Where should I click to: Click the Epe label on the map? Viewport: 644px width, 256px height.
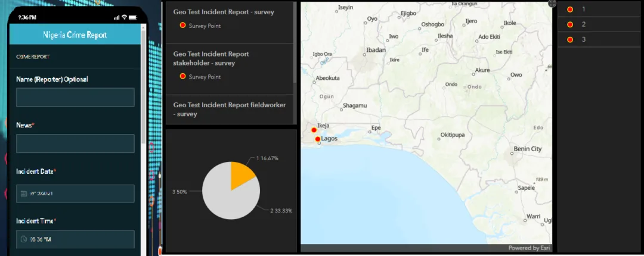[x=376, y=128]
